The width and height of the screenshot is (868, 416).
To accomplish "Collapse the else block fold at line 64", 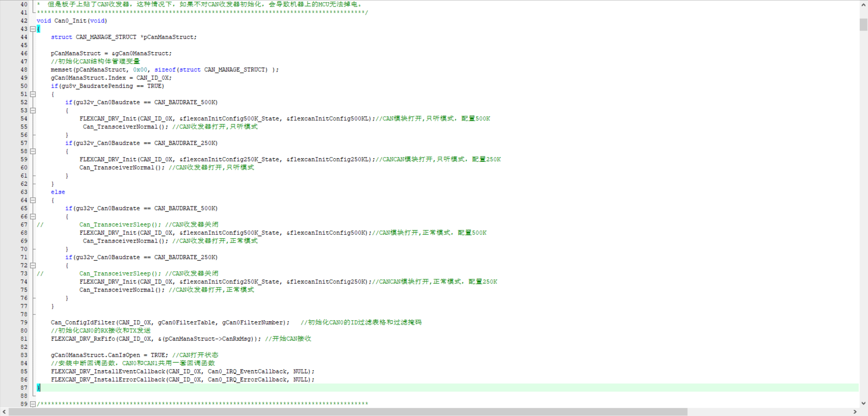I will pyautogui.click(x=33, y=200).
